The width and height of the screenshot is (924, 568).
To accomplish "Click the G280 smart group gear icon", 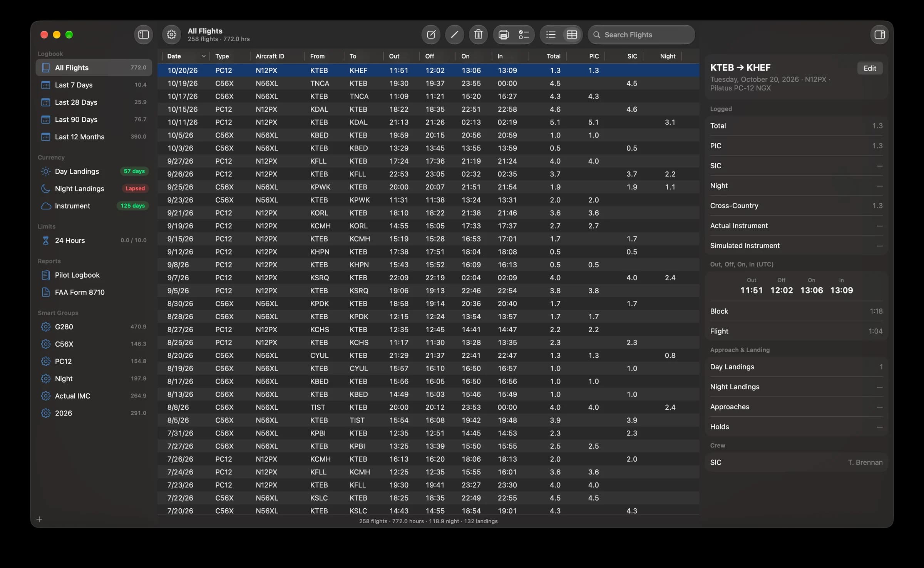I will (46, 327).
